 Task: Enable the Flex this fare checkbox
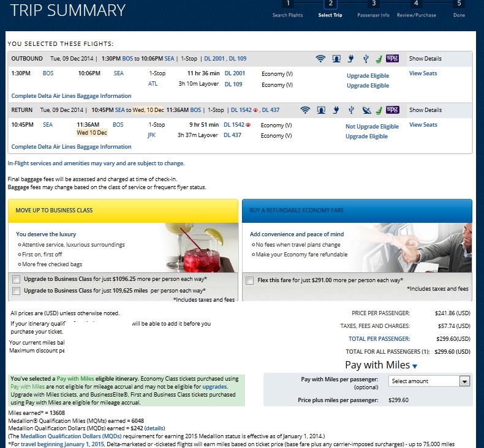point(249,280)
